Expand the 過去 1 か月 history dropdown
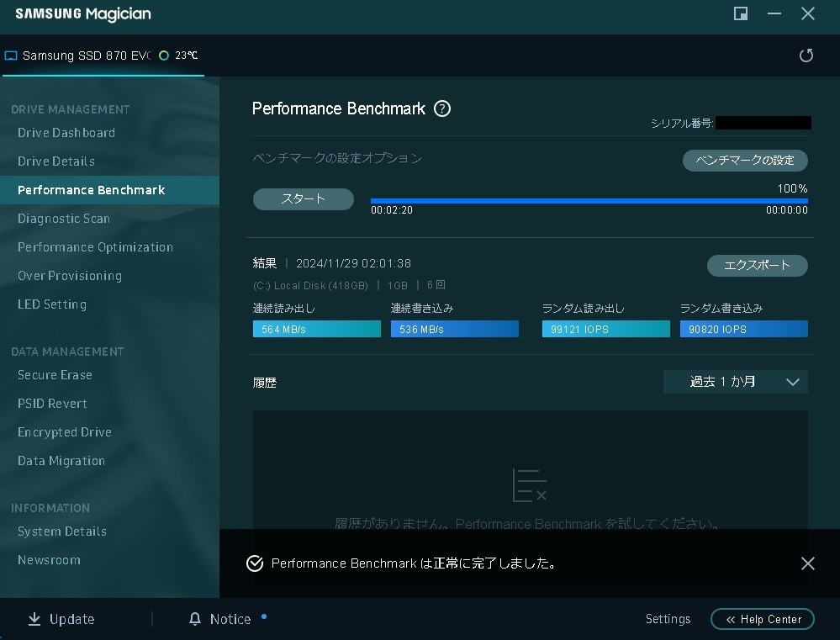This screenshot has width=840, height=640. [x=735, y=382]
